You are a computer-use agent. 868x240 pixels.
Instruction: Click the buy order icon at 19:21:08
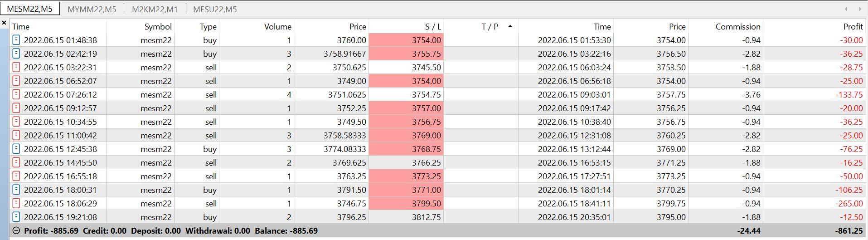[x=16, y=217]
